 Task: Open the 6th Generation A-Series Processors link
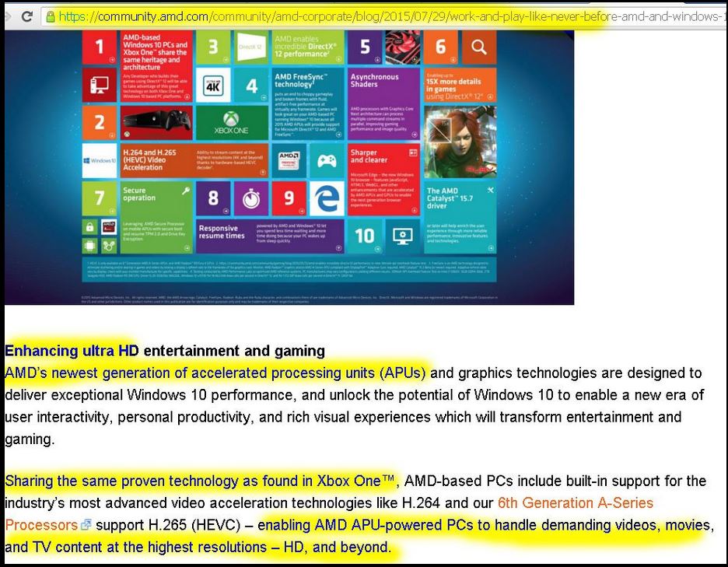point(576,503)
